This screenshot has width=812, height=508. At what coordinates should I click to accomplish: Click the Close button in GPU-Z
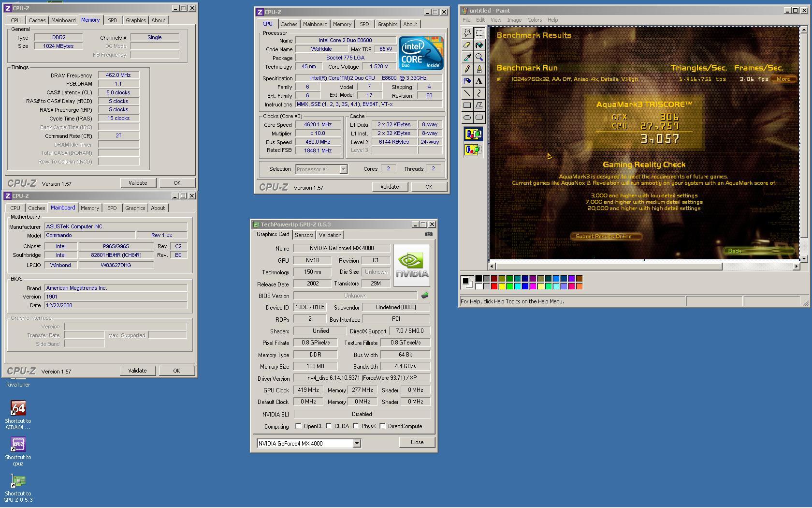coord(417,442)
